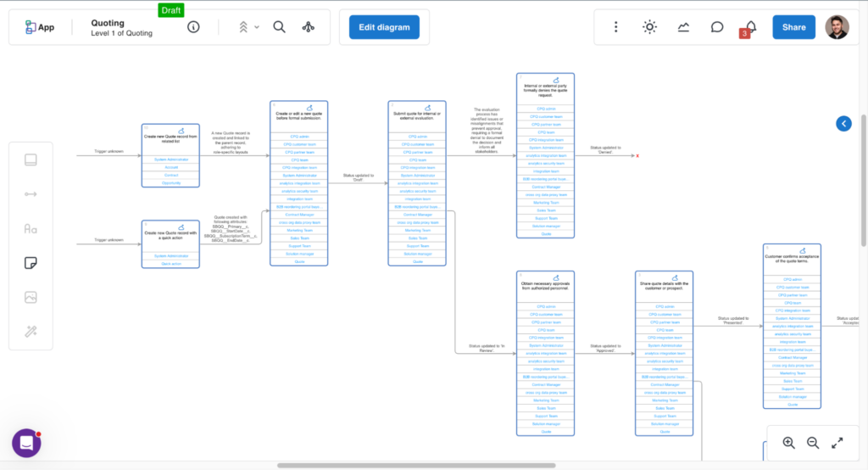
Task: Open the comments speech bubble
Action: tap(717, 27)
